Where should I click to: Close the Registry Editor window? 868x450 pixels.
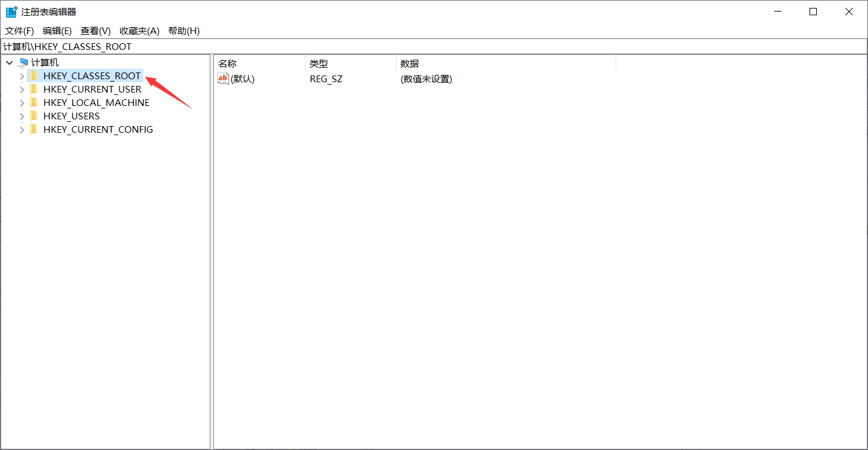click(849, 12)
